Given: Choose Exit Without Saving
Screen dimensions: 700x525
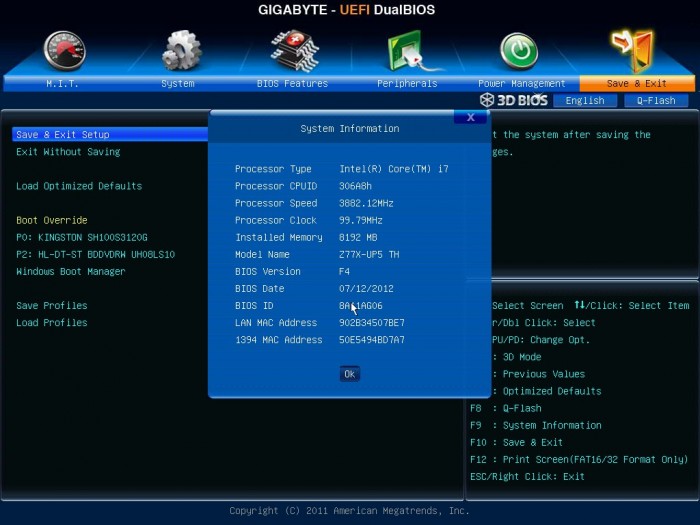Looking at the screenshot, I should (x=68, y=152).
